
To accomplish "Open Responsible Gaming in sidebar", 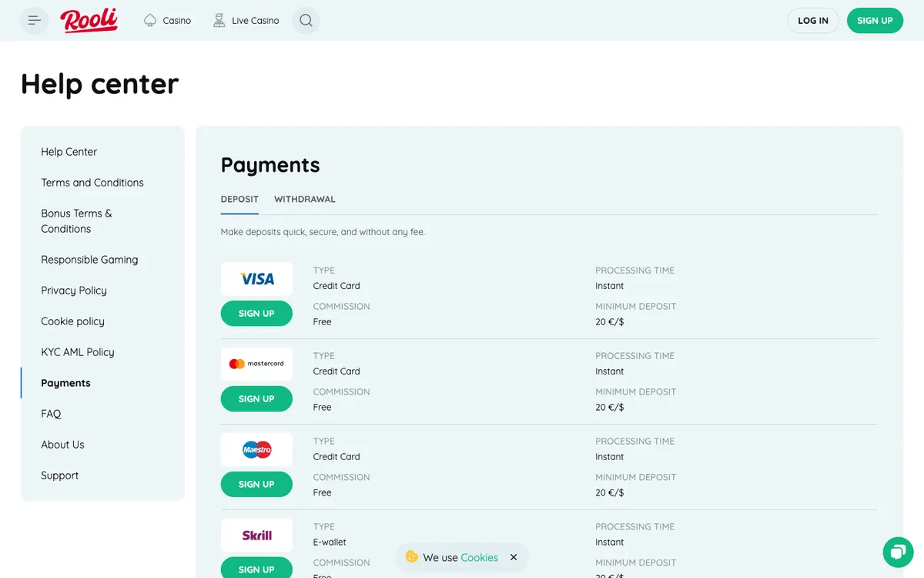I will click(89, 260).
